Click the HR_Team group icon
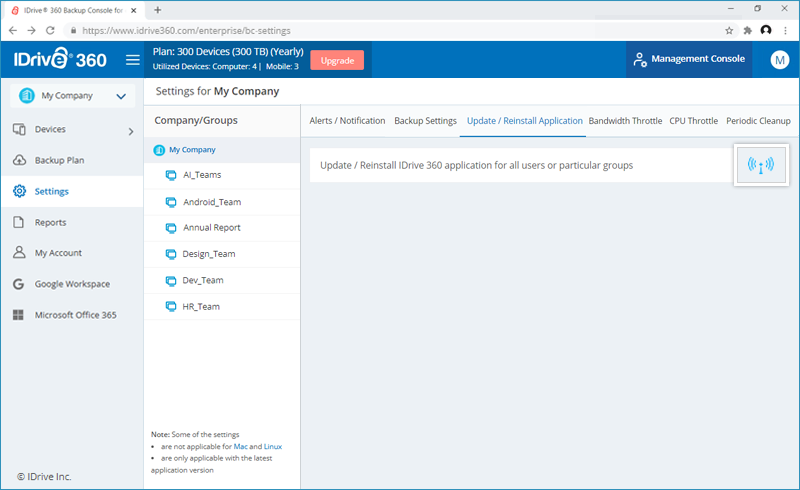 [x=171, y=306]
